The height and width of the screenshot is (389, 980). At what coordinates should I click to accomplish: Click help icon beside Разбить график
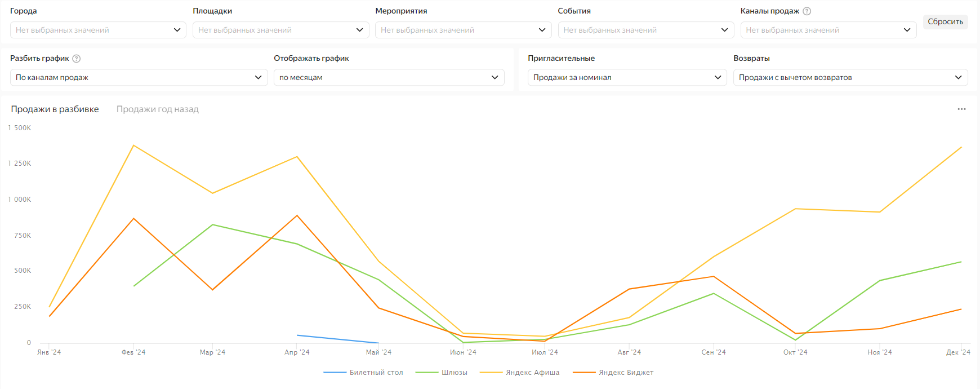pos(77,59)
